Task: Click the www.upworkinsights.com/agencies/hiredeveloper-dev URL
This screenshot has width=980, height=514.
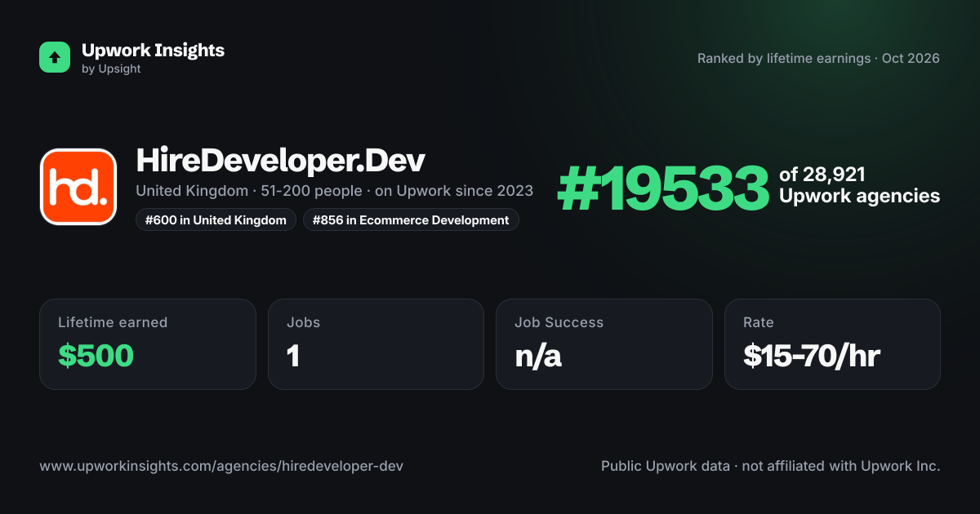Action: pos(221,467)
